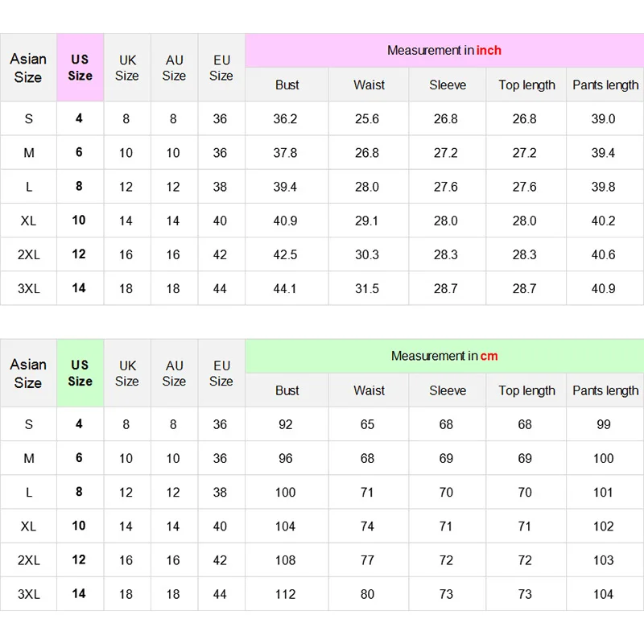Select waist value 80 in cm table
The height and width of the screenshot is (644, 644).
367,594
